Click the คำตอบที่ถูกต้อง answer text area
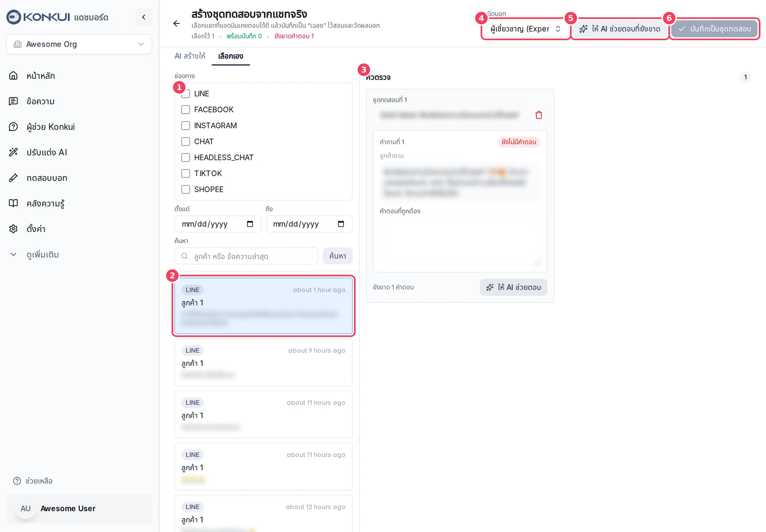This screenshot has width=766, height=532. pyautogui.click(x=460, y=243)
